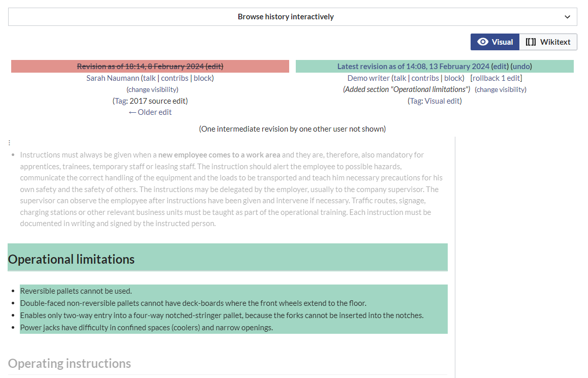Open Demo writer's user page
588x378 pixels.
point(368,78)
